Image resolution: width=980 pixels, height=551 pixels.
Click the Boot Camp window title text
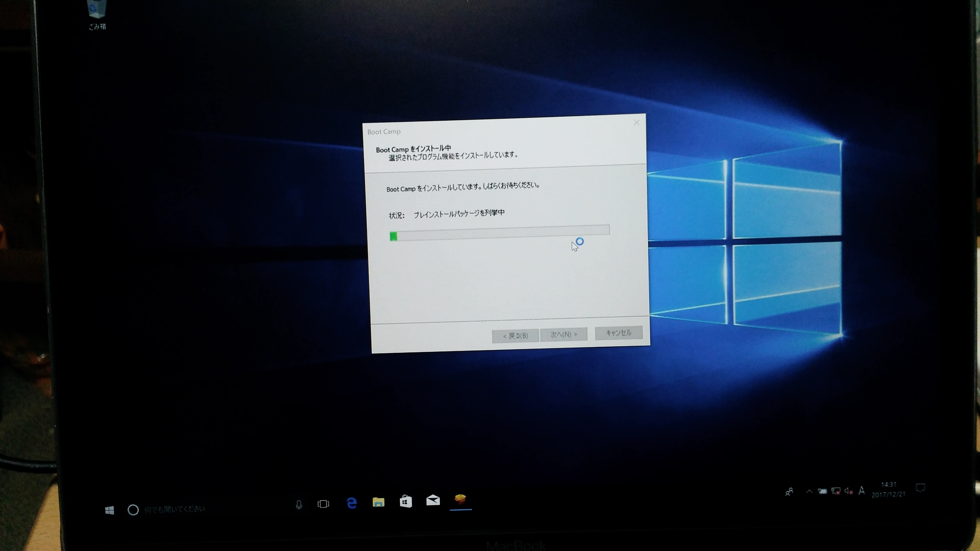[x=384, y=132]
